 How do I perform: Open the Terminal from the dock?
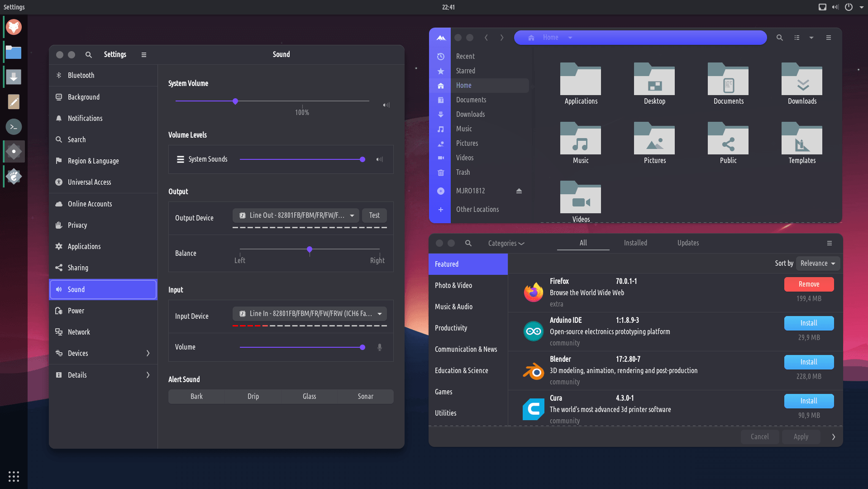14,127
